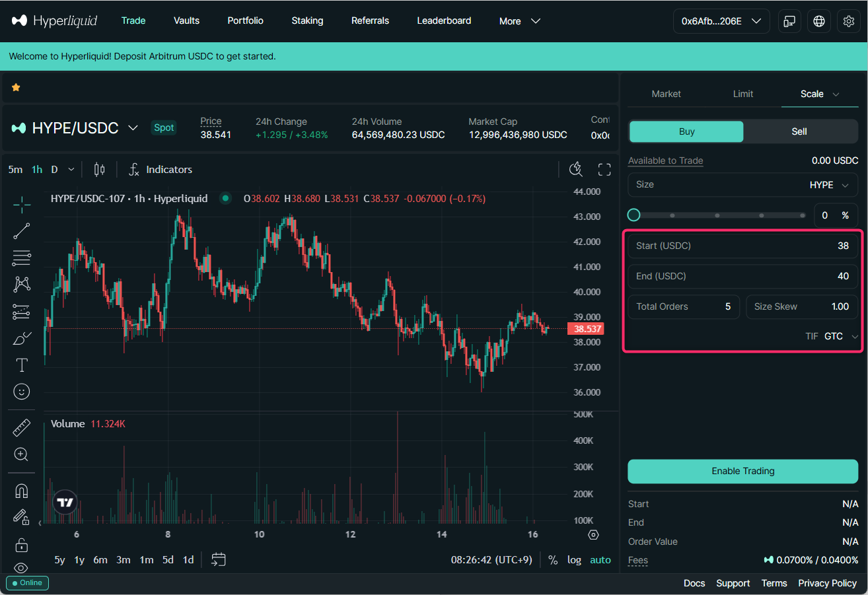Click the favorites star icon
Viewport: 868px width, 595px height.
pyautogui.click(x=16, y=87)
